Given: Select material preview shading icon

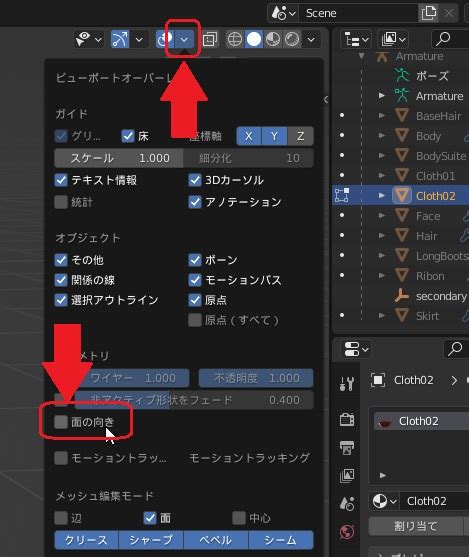Looking at the screenshot, I should pos(273,39).
